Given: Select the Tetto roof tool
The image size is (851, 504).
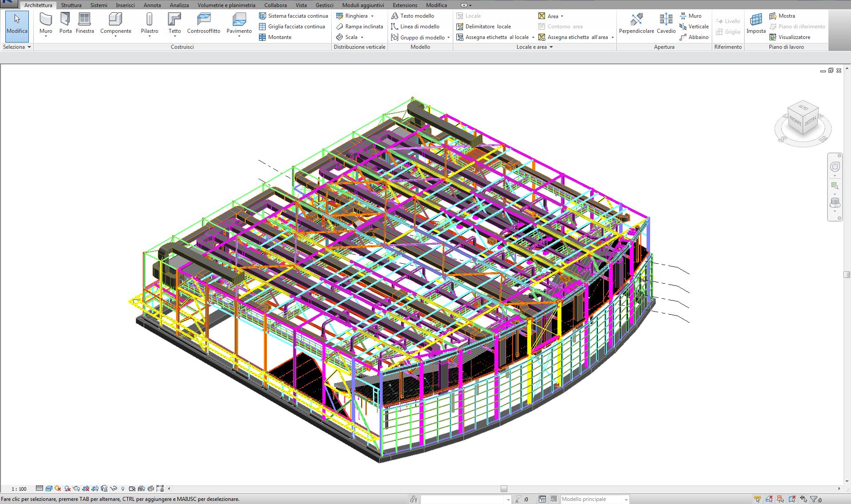Looking at the screenshot, I should [x=175, y=24].
